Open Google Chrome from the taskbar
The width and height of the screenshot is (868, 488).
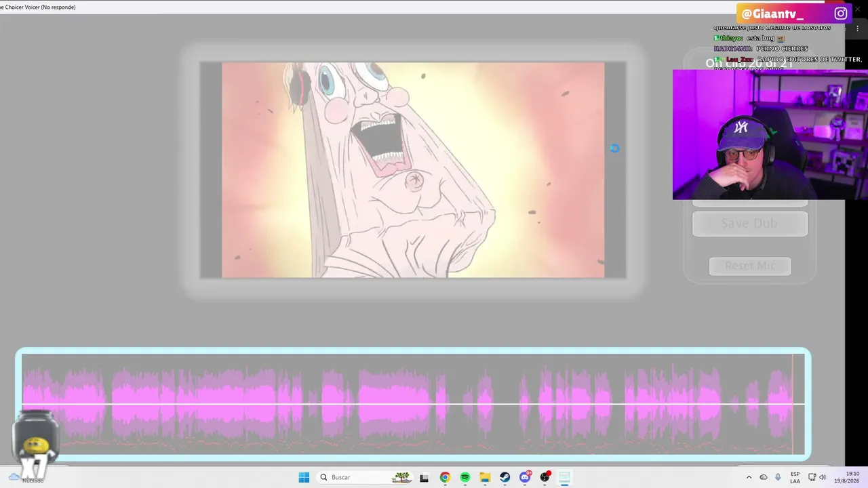click(x=445, y=477)
